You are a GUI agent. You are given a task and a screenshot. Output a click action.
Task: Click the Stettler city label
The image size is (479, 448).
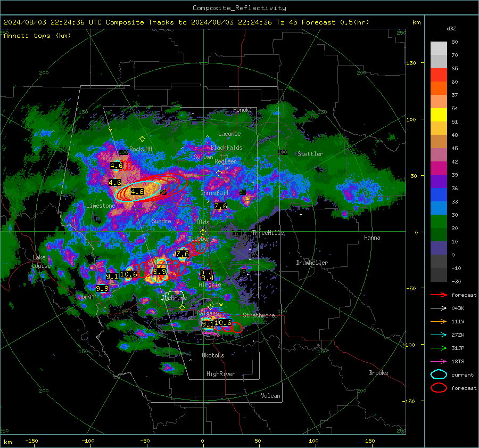pos(310,154)
